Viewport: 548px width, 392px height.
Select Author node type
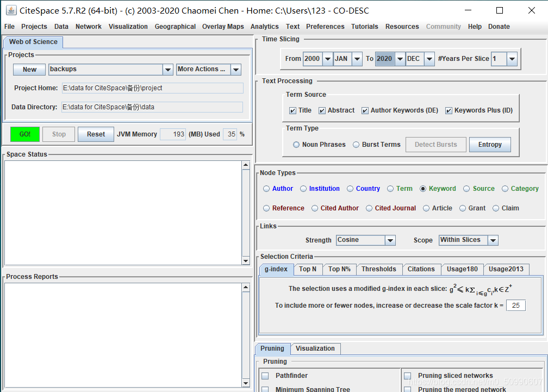point(266,189)
